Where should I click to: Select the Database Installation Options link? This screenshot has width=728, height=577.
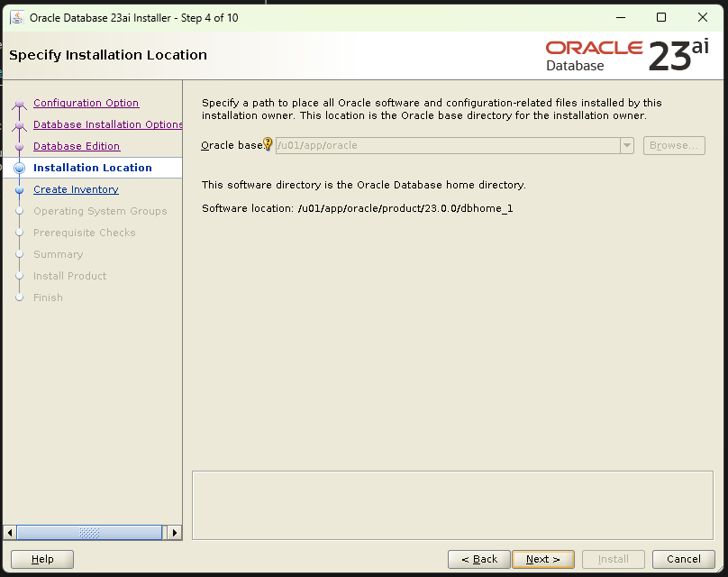coord(107,124)
